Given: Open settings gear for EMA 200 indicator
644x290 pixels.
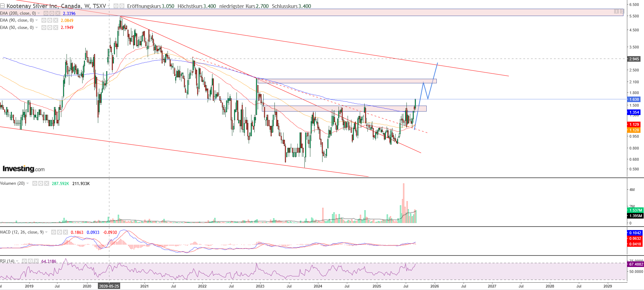Looking at the screenshot, I should pos(52,13).
